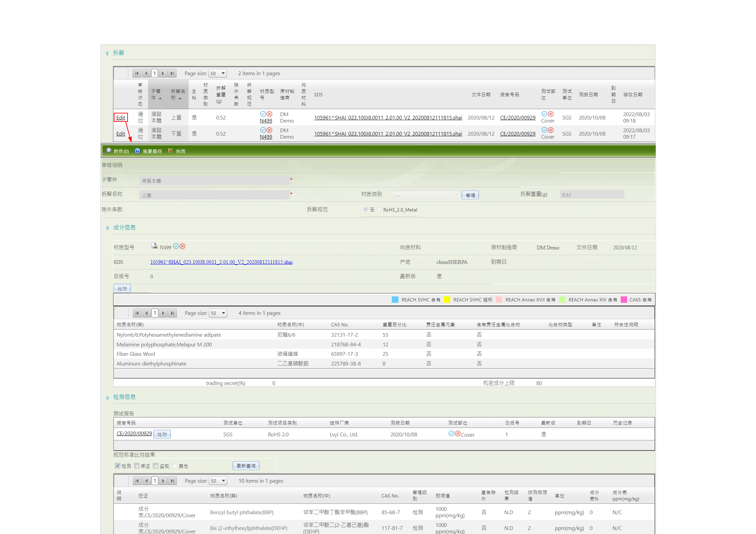Go to next page in results pager
Viewport: 756px width, 534px height.
(x=163, y=481)
